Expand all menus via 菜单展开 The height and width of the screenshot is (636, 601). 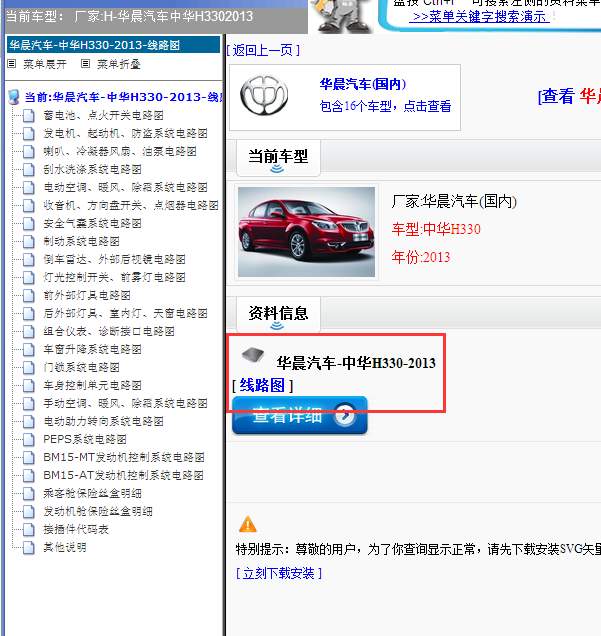pyautogui.click(x=45, y=64)
